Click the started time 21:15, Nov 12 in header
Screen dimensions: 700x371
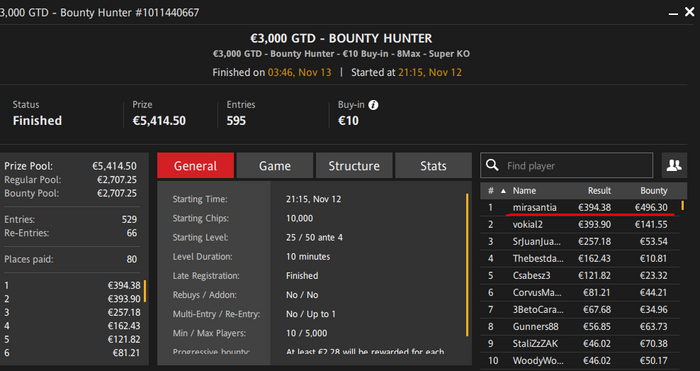click(x=430, y=72)
